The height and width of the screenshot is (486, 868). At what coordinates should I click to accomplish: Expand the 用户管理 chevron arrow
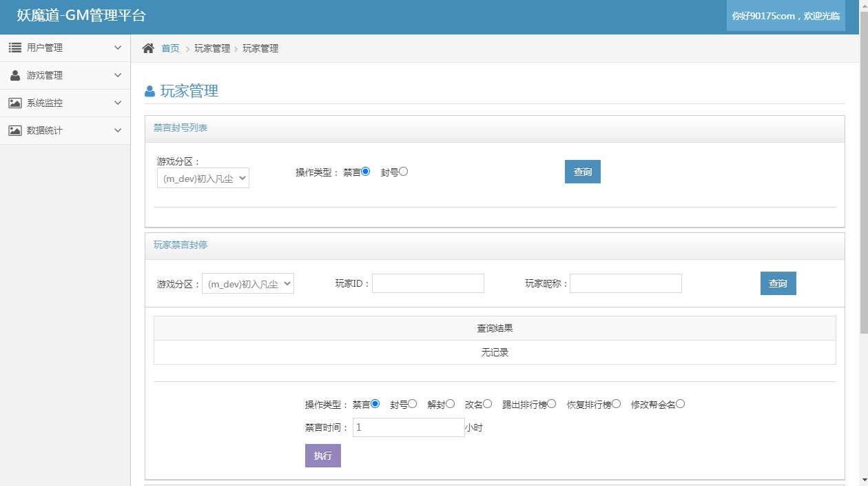coord(118,48)
